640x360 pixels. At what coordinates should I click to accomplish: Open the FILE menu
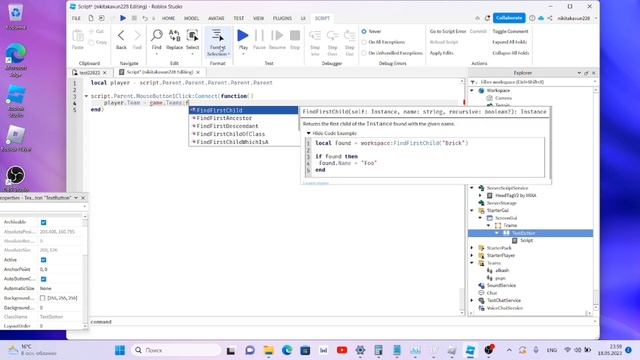pyautogui.click(x=76, y=18)
